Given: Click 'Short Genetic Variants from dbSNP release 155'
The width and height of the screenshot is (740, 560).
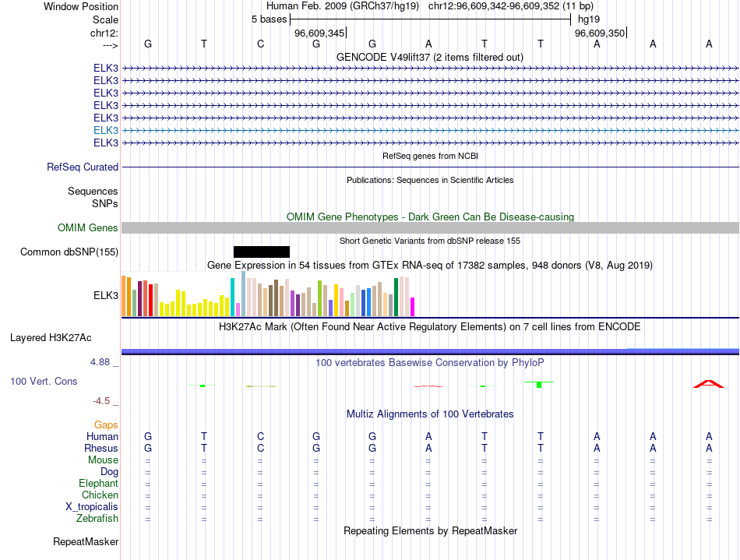Looking at the screenshot, I should coord(430,241).
